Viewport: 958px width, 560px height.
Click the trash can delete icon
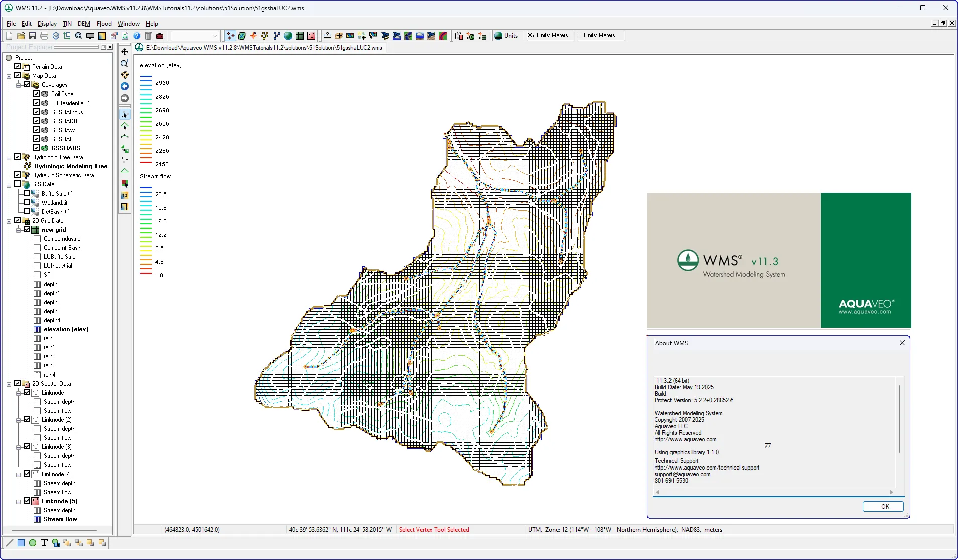click(x=148, y=36)
